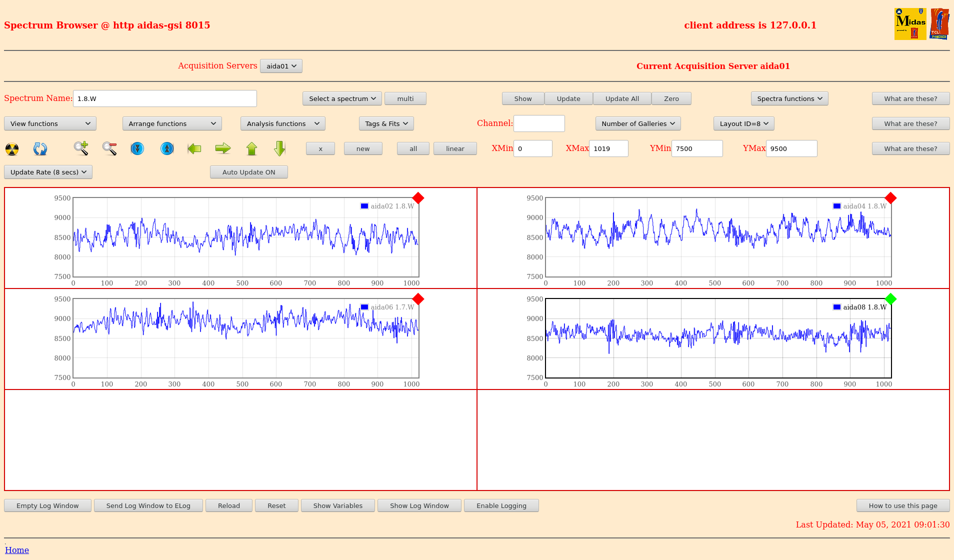Follow the Home link
The height and width of the screenshot is (560, 954).
click(x=17, y=550)
